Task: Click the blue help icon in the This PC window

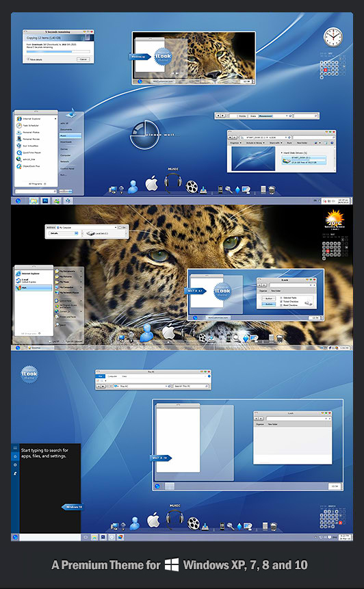Action: point(209,376)
